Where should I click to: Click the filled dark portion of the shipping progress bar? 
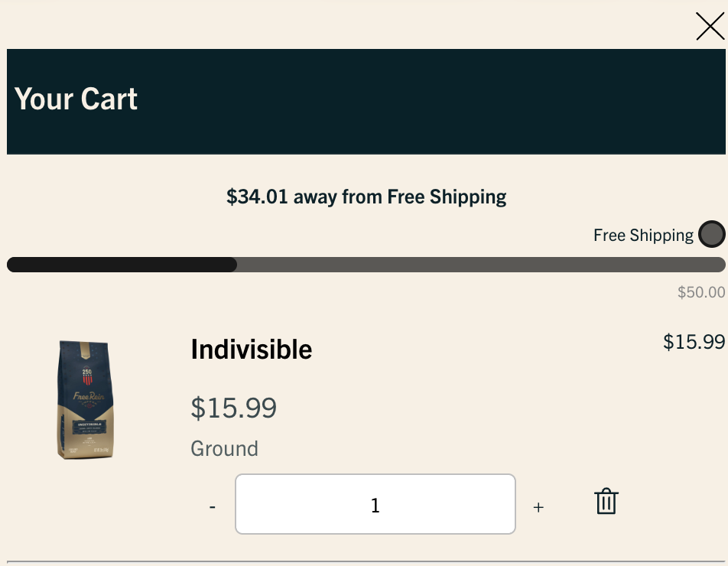[122, 265]
